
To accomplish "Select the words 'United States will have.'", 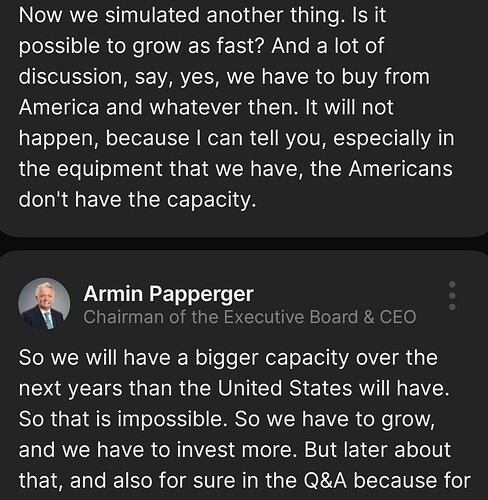I will (333, 388).
